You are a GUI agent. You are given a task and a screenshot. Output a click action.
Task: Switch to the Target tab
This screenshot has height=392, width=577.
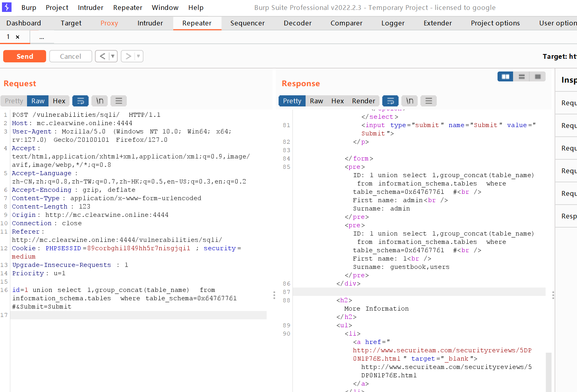pyautogui.click(x=71, y=23)
